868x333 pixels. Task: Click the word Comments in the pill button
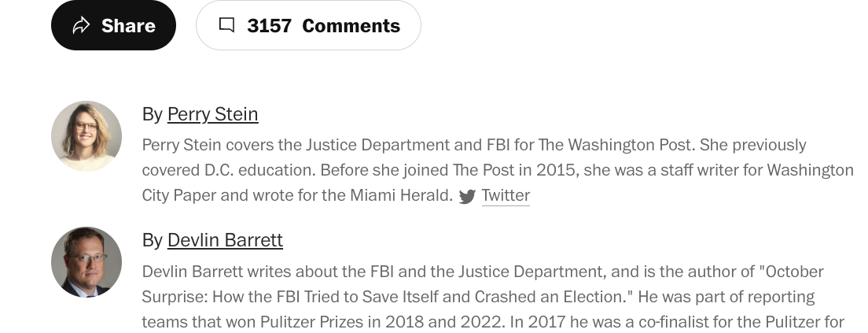[x=351, y=25]
